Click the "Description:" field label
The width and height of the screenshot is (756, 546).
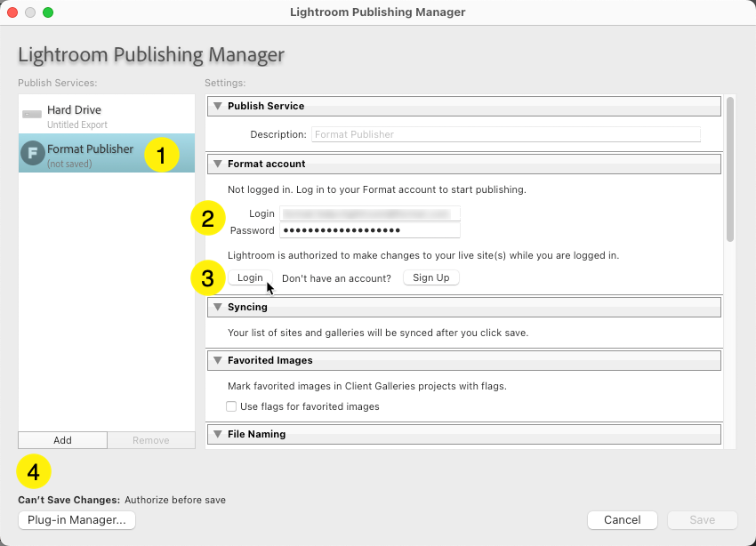[x=278, y=134]
